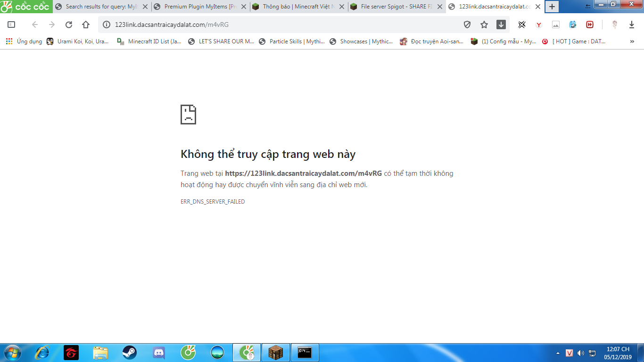Image resolution: width=644 pixels, height=362 pixels.
Task: Open the [ HOT ] Game : DAT bookmark
Action: (x=574, y=41)
